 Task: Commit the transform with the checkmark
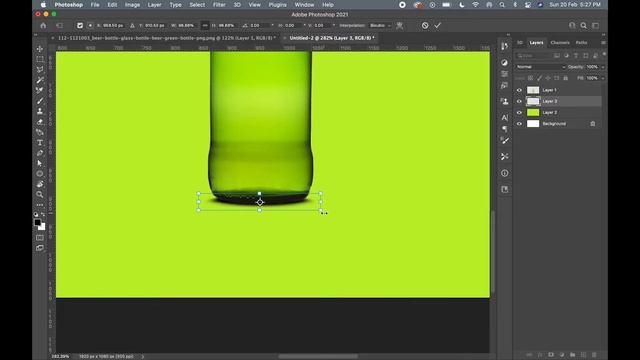(438, 25)
